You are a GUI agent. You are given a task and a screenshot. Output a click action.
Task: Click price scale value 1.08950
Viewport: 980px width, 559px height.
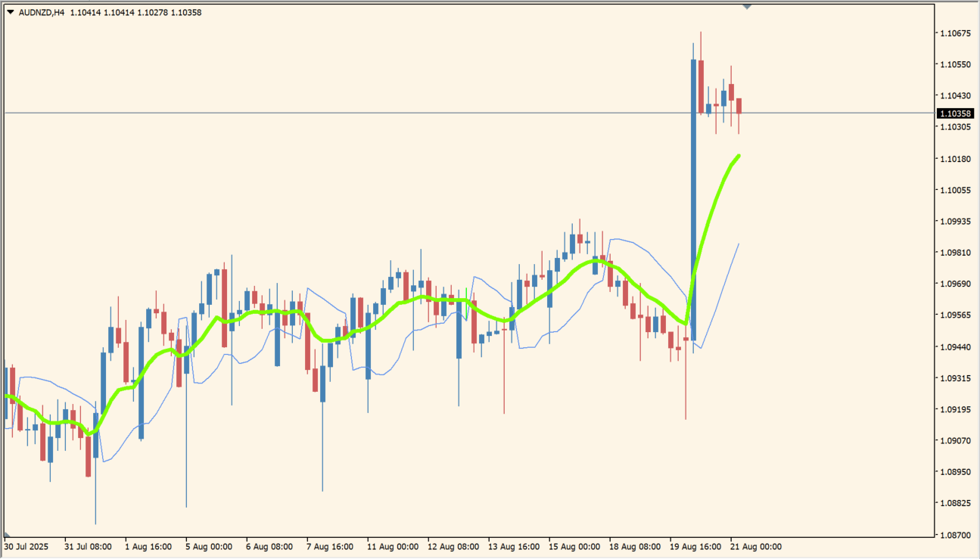coord(955,472)
